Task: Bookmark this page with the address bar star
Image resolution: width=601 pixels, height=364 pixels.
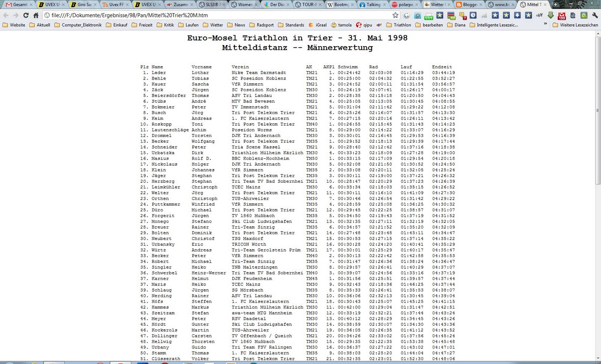Action: pyautogui.click(x=396, y=15)
